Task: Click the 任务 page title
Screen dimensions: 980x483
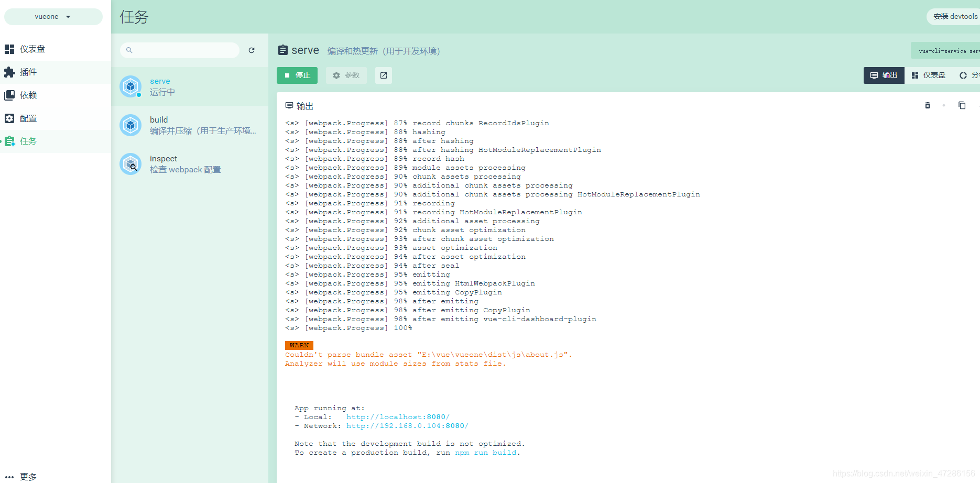Action: 134,17
